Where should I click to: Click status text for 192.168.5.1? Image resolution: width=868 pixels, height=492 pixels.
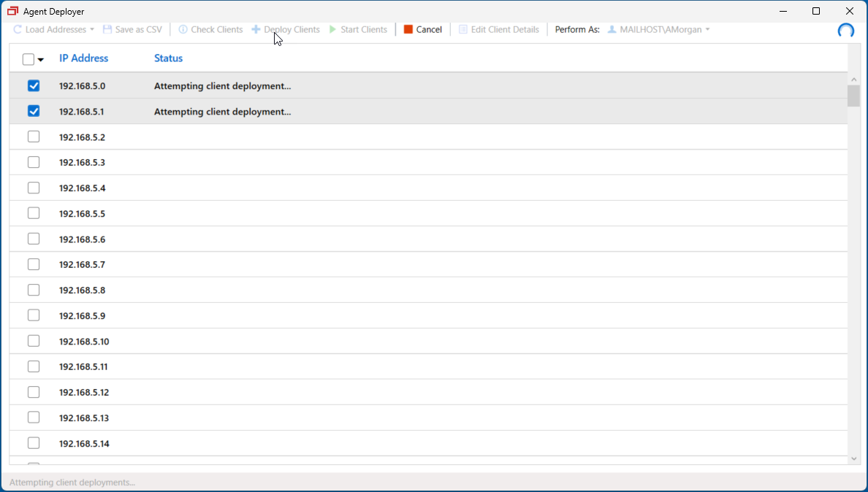(223, 112)
